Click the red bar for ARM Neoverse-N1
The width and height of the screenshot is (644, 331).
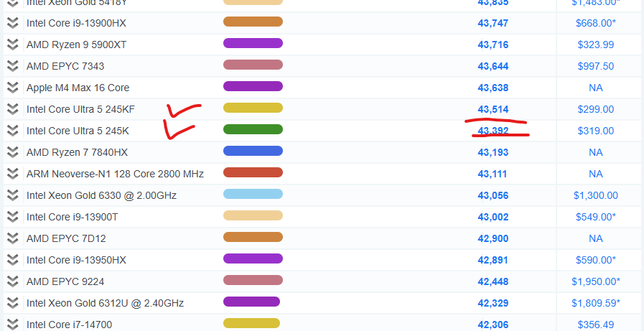click(x=253, y=172)
